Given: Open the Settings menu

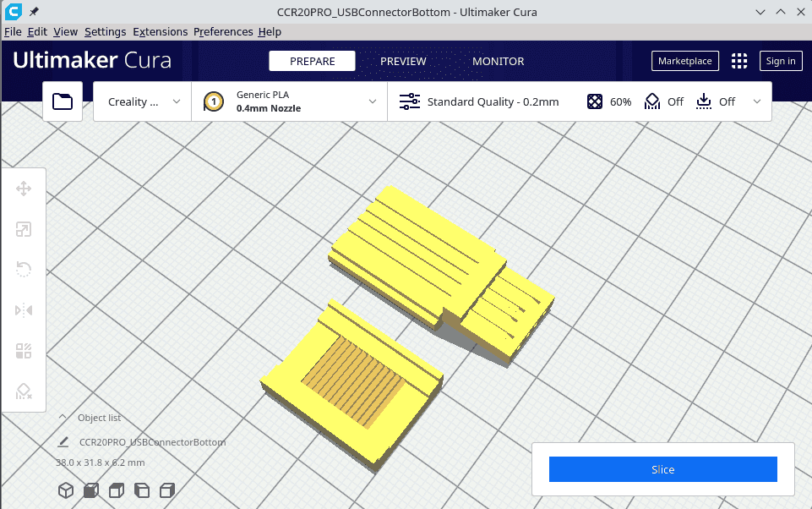Looking at the screenshot, I should (105, 31).
